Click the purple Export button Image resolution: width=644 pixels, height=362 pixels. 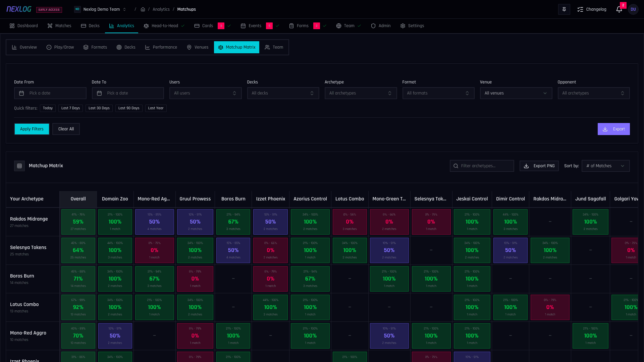614,129
